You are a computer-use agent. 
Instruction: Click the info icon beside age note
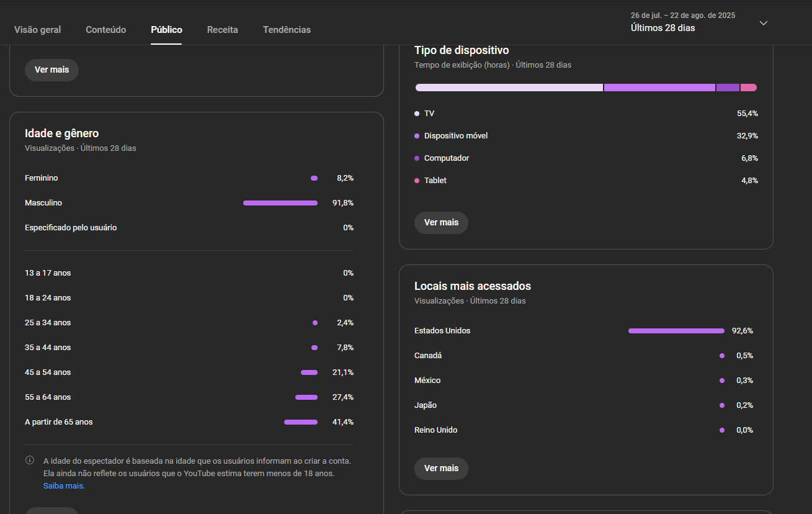coord(30,461)
